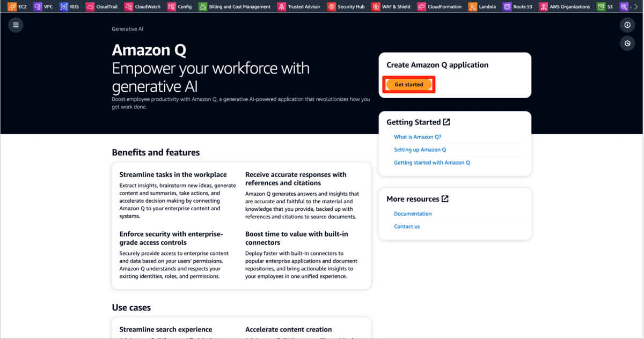Open S3 shortcut icon
Image resolution: width=644 pixels, height=339 pixels.
point(601,7)
